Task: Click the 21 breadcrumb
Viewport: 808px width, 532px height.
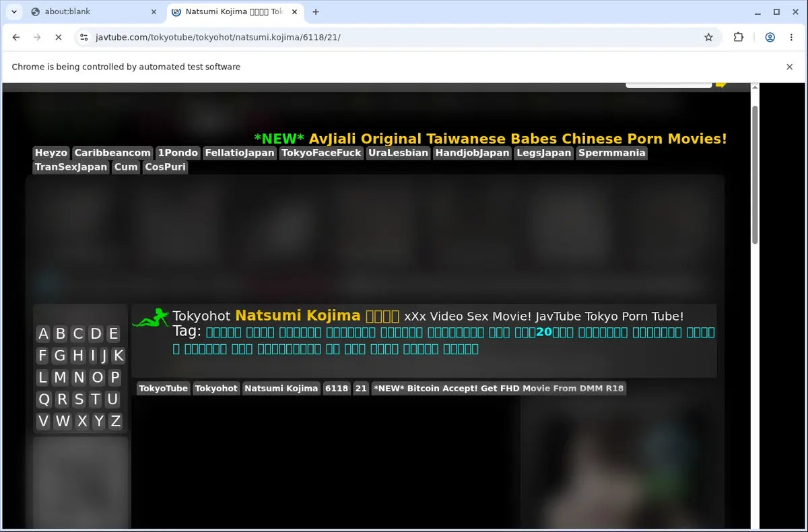Action: (361, 389)
